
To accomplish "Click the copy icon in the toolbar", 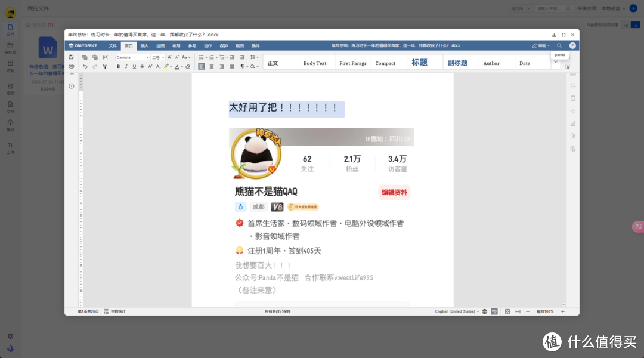I will pyautogui.click(x=85, y=57).
